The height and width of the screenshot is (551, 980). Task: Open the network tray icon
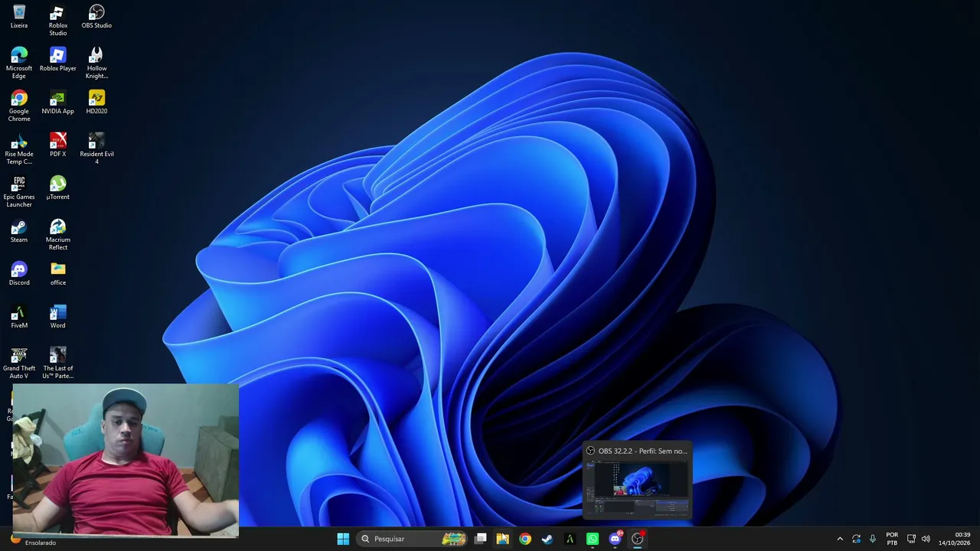(911, 539)
